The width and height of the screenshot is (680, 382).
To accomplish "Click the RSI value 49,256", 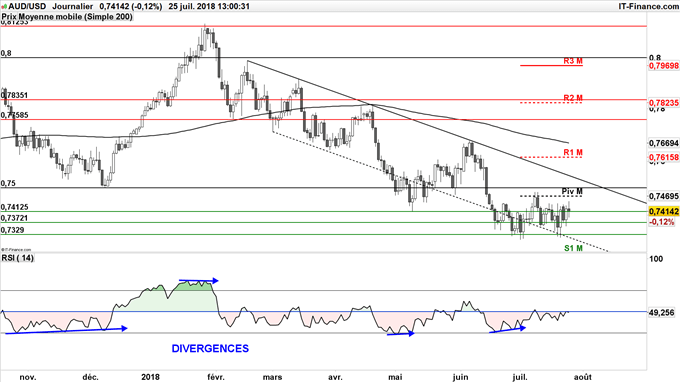I will [662, 312].
